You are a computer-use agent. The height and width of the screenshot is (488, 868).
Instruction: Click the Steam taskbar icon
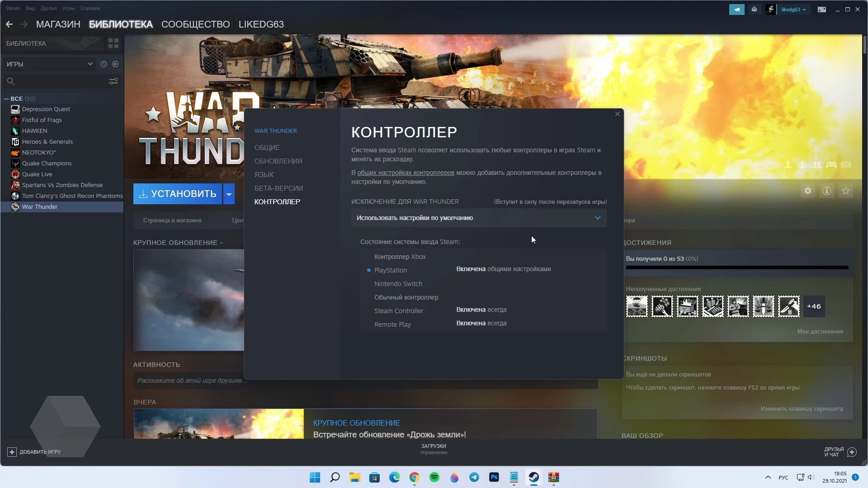tap(534, 477)
